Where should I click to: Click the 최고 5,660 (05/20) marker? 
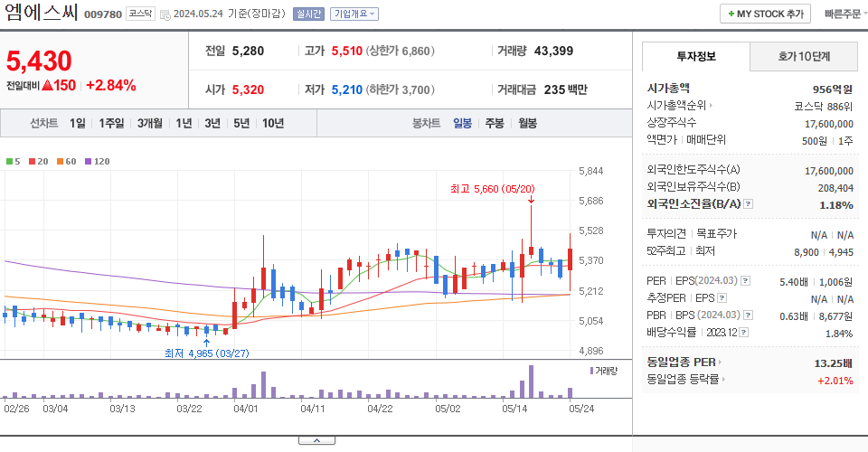[492, 189]
